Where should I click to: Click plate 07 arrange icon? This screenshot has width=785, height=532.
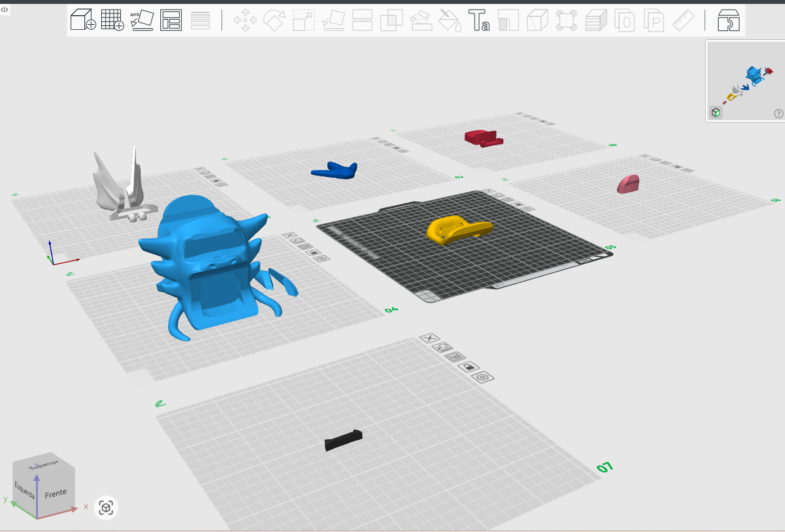point(455,357)
